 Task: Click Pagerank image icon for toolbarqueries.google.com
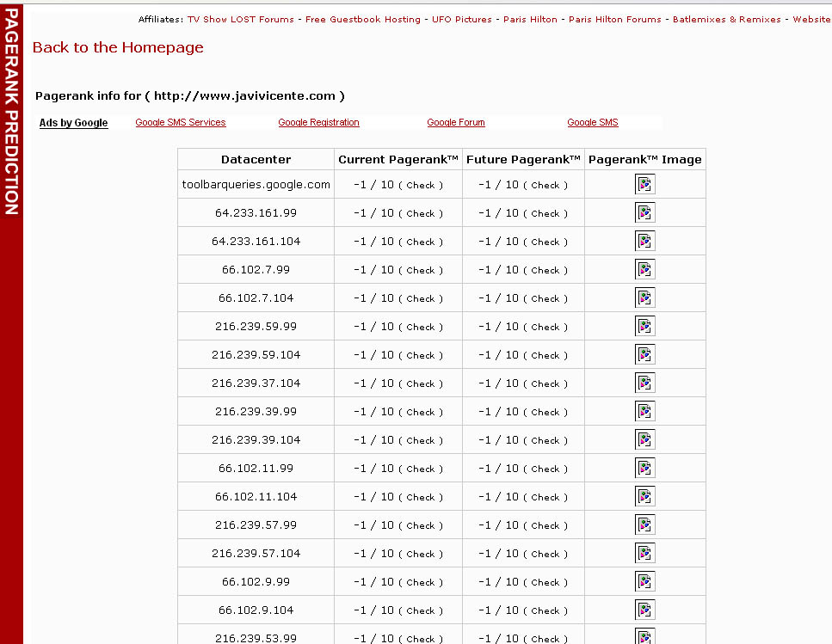click(x=644, y=185)
